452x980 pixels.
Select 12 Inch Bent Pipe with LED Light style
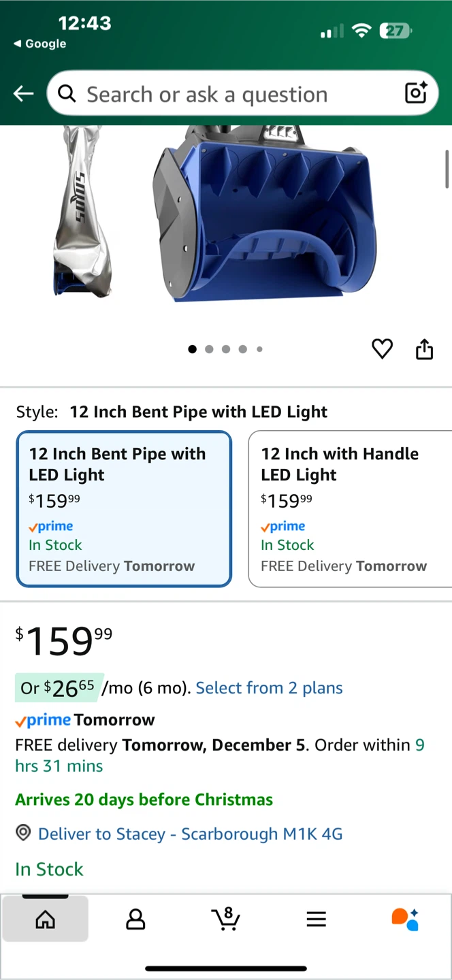[124, 508]
